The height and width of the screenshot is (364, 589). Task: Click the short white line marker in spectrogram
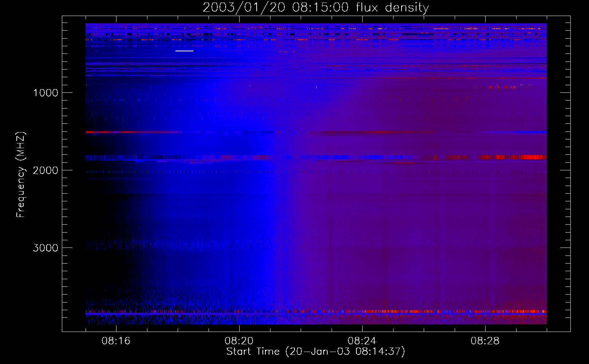coord(184,51)
